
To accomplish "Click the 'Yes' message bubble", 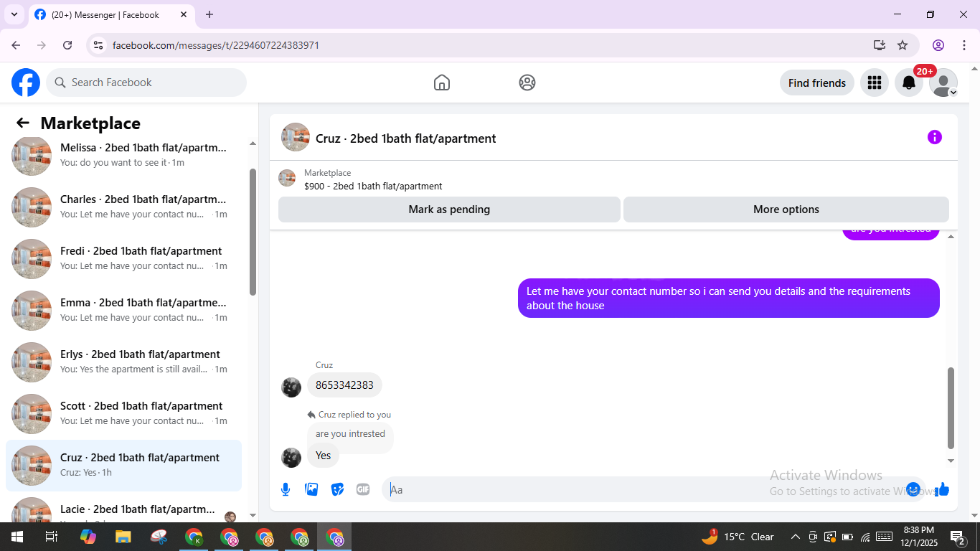I will point(324,456).
